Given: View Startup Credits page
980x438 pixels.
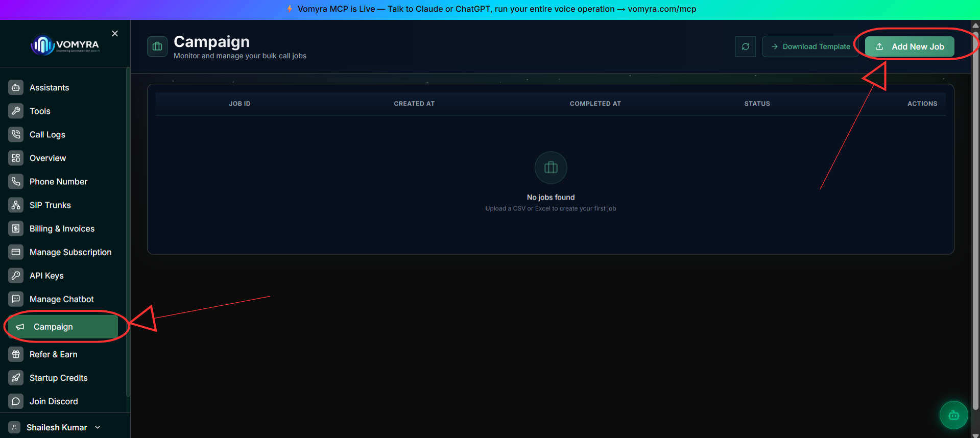Looking at the screenshot, I should click(64, 378).
